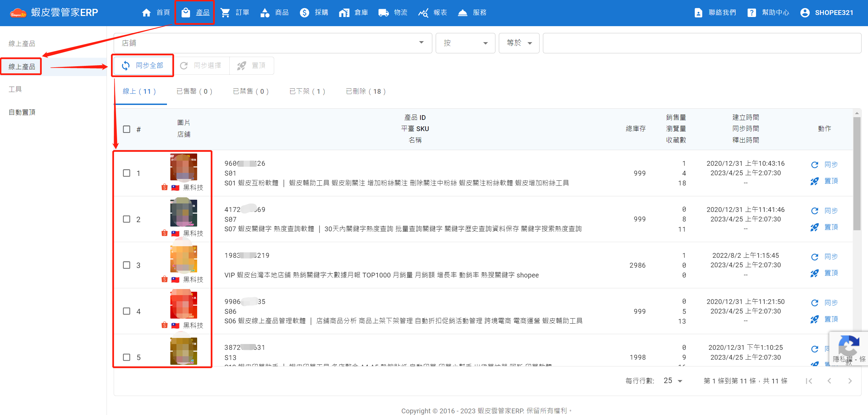The width and height of the screenshot is (868, 415).
Task: Click 同步 link for product S01
Action: click(x=831, y=165)
